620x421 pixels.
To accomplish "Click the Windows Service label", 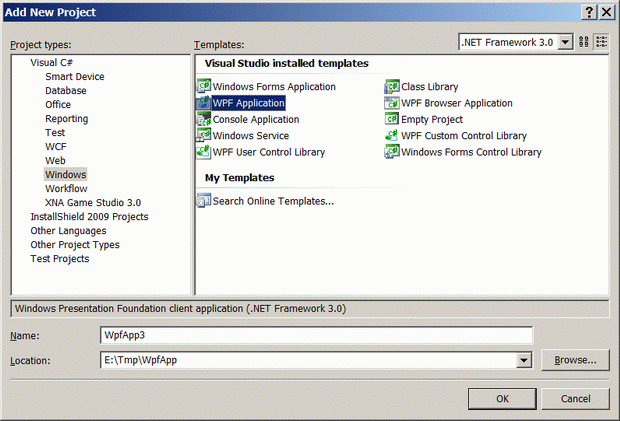I will coord(251,136).
